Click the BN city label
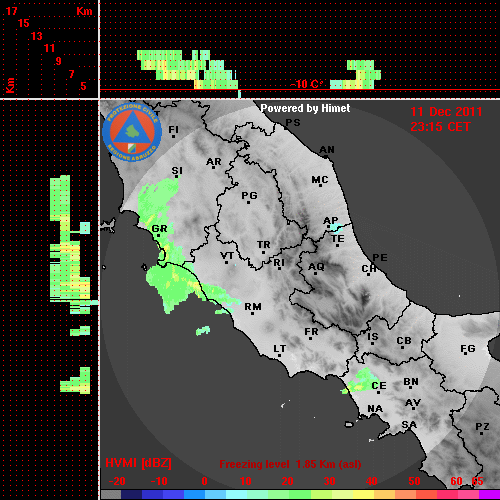The width and height of the screenshot is (500, 500). click(x=411, y=382)
